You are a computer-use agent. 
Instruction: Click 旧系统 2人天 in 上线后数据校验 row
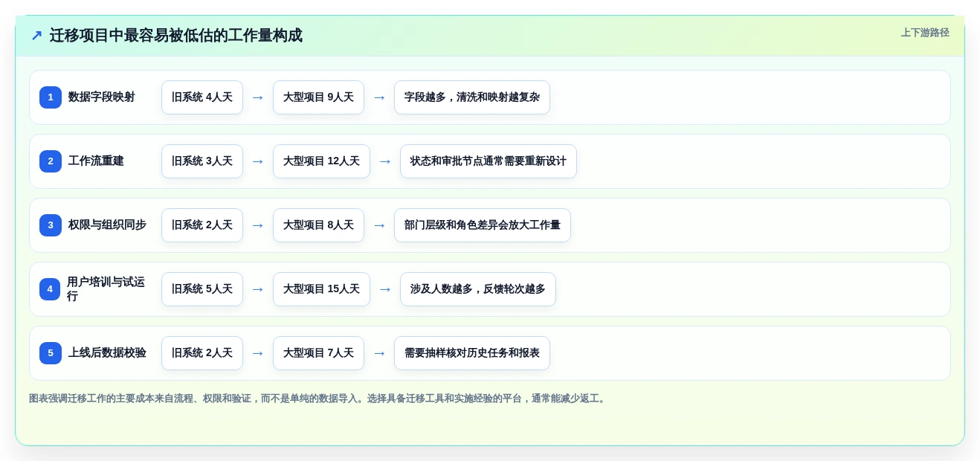[x=202, y=353]
